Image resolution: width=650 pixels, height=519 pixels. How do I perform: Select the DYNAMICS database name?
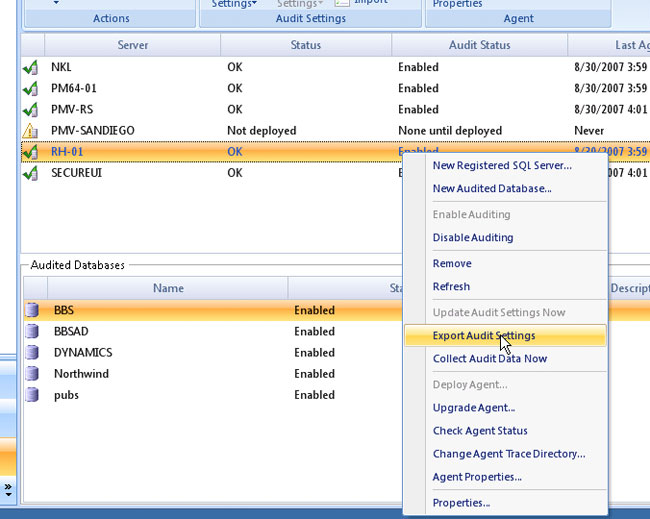83,352
